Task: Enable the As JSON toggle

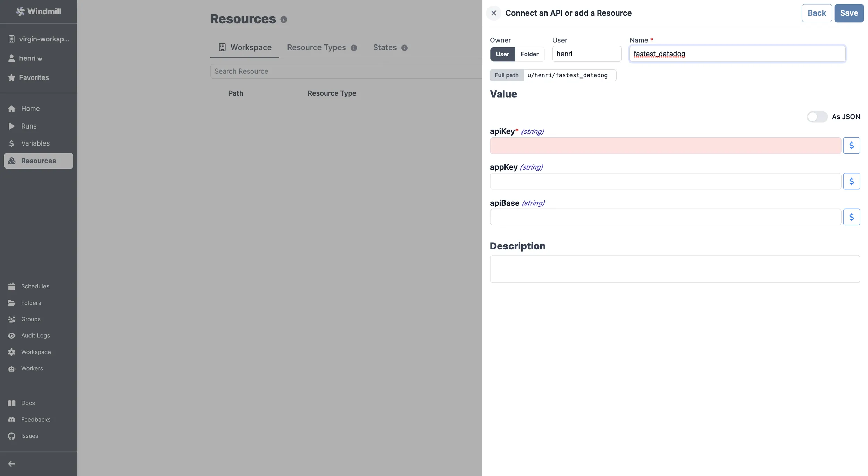Action: [x=816, y=116]
